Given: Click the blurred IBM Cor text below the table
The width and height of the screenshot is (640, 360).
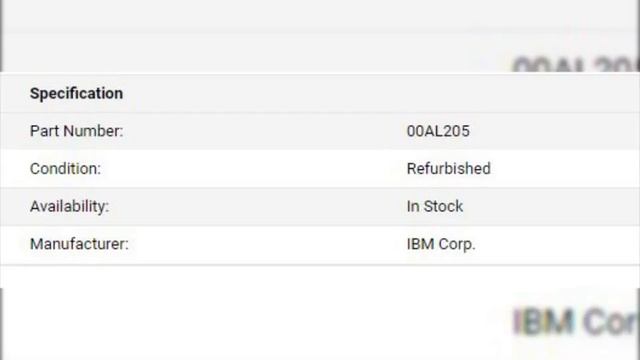Looking at the screenshot, I should click(x=576, y=322).
